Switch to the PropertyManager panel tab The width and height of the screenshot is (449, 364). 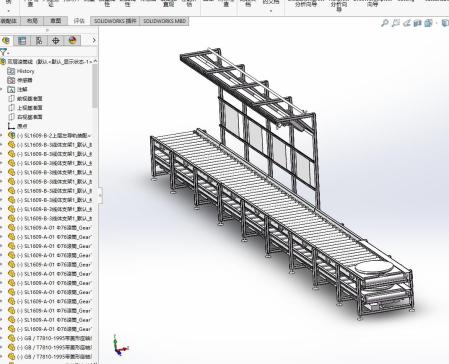point(22,41)
